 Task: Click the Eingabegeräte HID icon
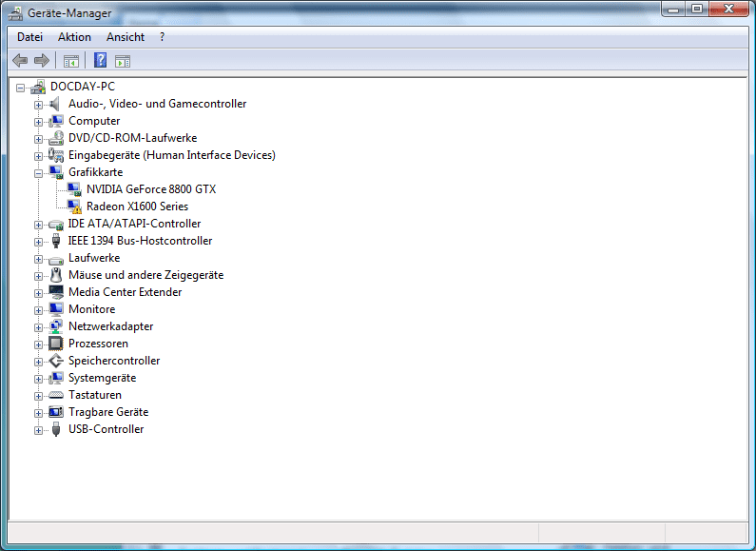click(x=56, y=155)
